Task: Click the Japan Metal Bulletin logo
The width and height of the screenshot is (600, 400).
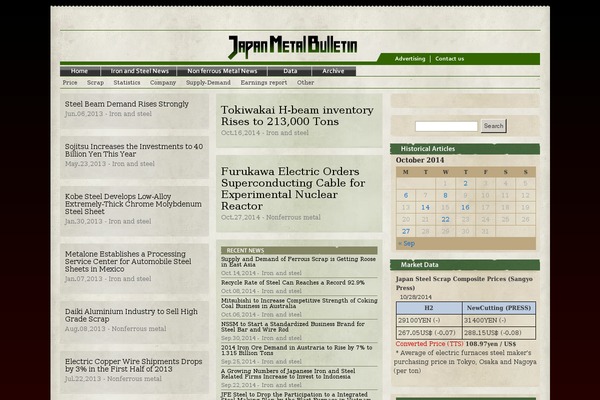Action: click(292, 47)
